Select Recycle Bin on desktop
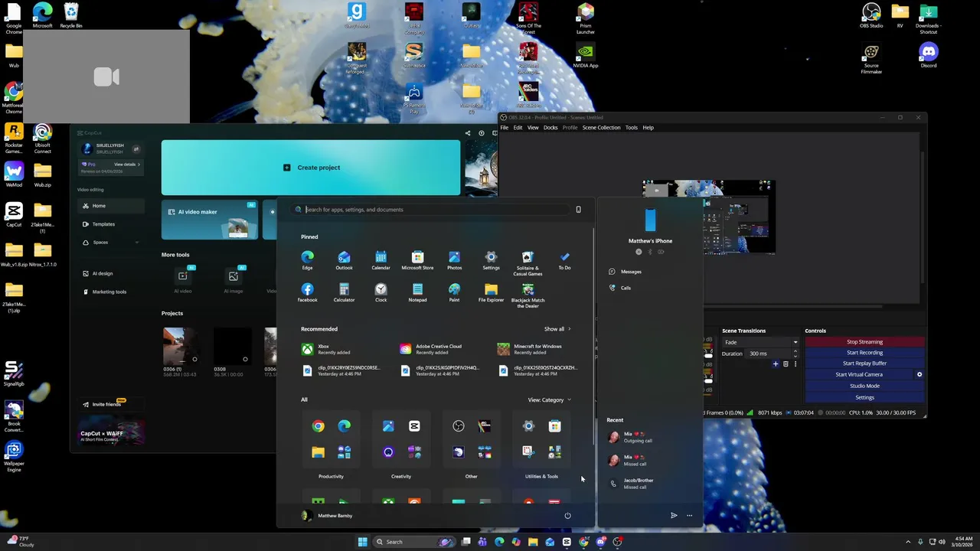Image resolution: width=980 pixels, height=551 pixels. pyautogui.click(x=71, y=15)
